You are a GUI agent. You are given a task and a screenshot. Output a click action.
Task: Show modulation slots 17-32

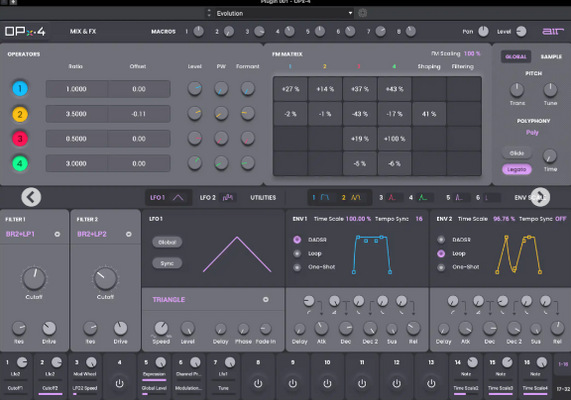pos(563,389)
